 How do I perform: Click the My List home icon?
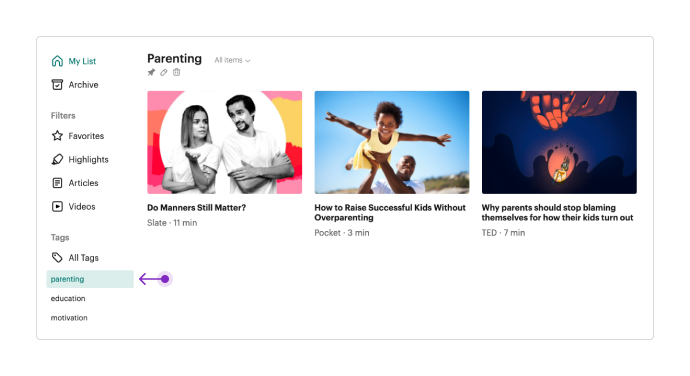click(57, 61)
